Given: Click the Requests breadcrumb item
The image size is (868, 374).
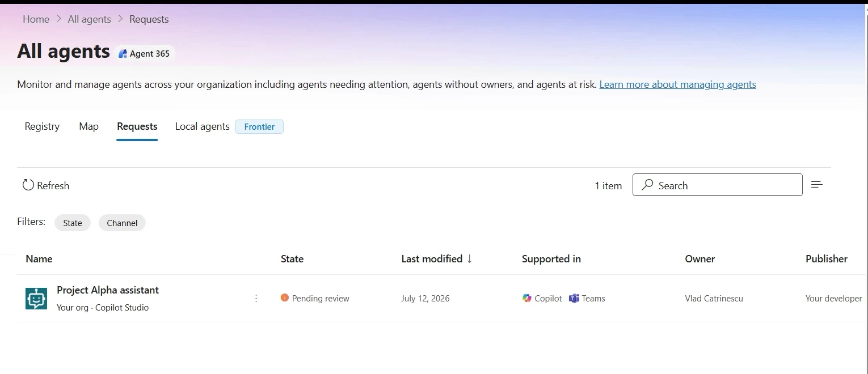Looking at the screenshot, I should tap(149, 19).
